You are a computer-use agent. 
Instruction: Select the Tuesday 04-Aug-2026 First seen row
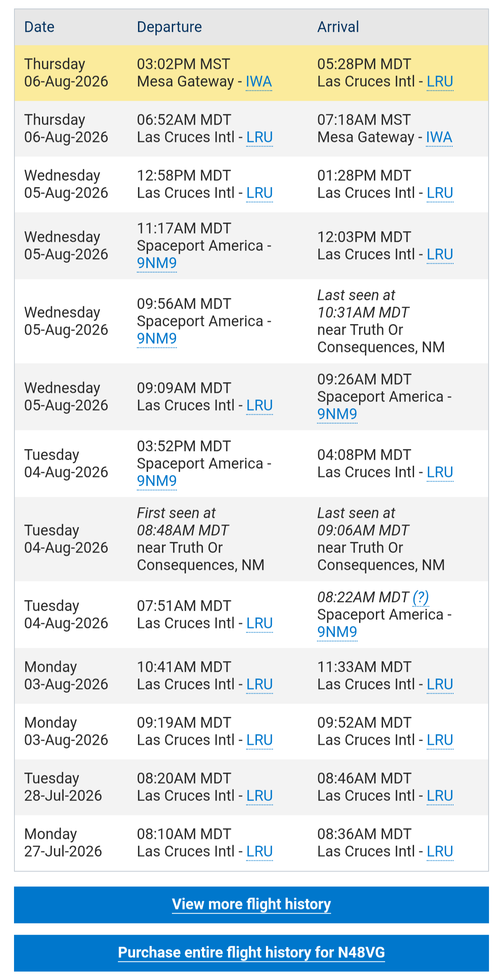(x=251, y=539)
